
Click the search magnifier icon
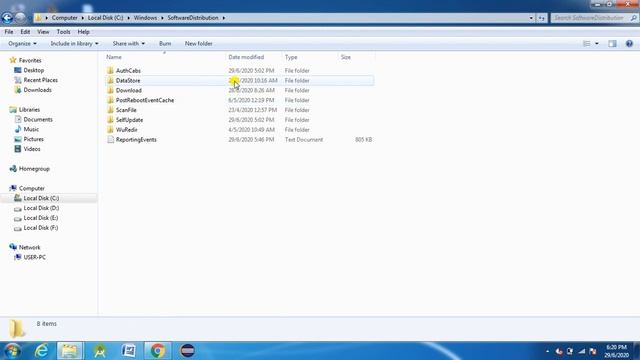633,18
